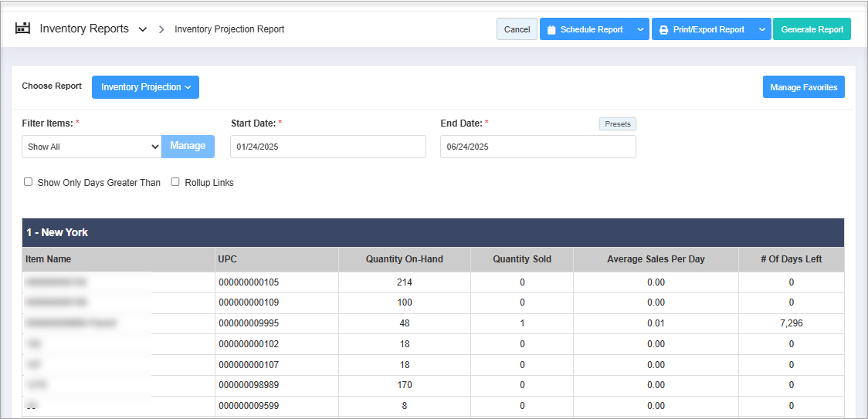Toggle the Rollup Links checkbox

(175, 182)
